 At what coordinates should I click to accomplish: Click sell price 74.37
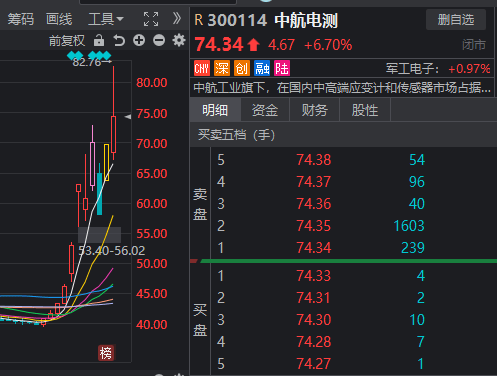pyautogui.click(x=314, y=182)
